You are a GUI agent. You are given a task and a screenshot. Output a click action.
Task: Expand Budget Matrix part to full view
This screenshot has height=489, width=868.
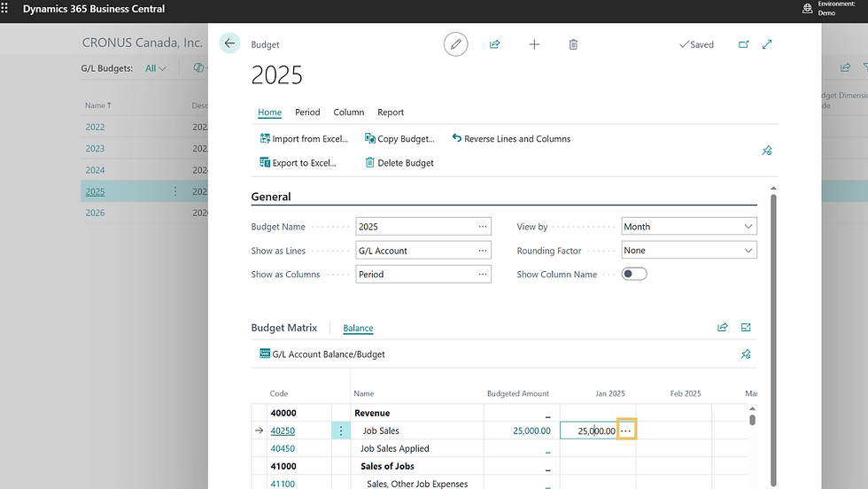coord(746,327)
